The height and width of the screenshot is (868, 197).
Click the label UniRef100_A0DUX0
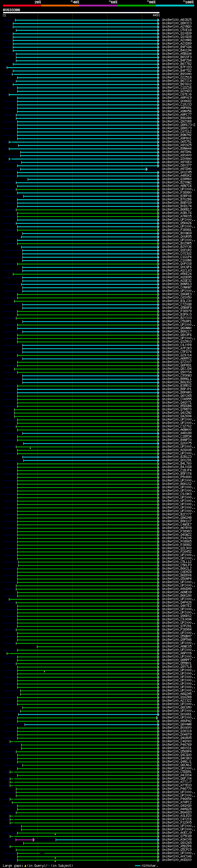click(177, 860)
